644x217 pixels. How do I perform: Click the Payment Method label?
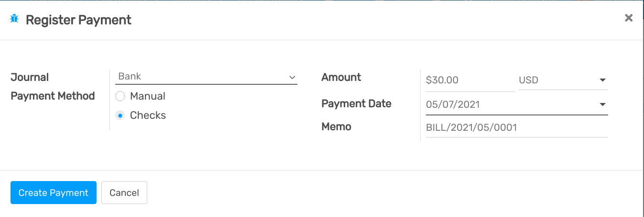[x=53, y=96]
